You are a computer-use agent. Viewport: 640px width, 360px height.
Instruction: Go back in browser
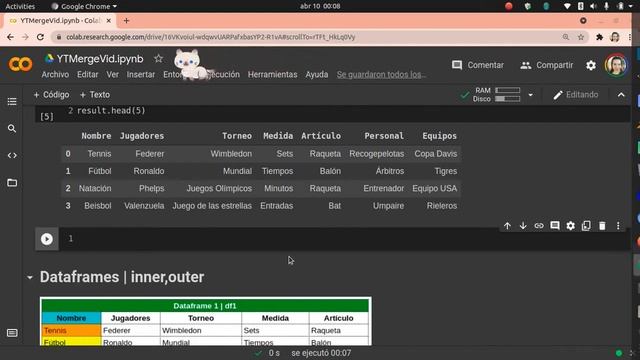click(10, 37)
